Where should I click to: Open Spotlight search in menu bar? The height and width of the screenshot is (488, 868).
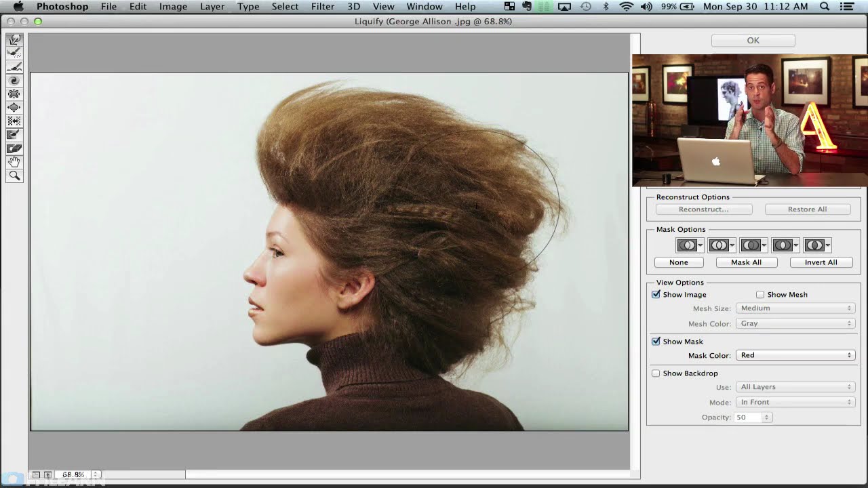click(825, 7)
